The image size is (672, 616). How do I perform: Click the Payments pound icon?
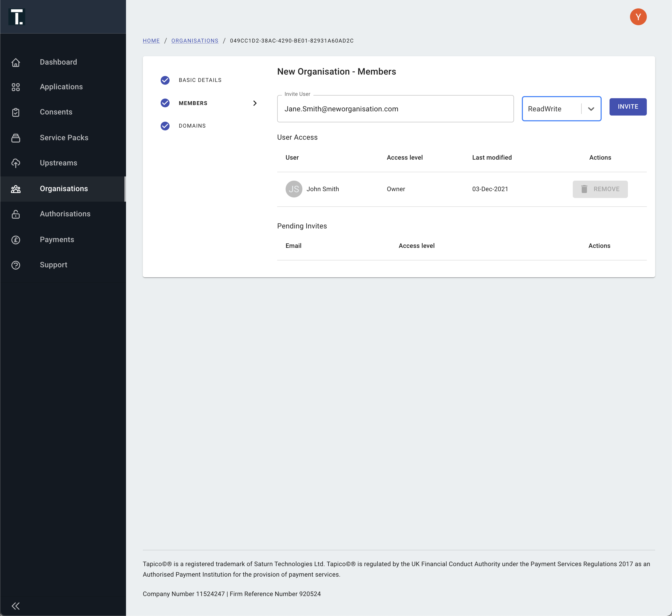tap(16, 240)
